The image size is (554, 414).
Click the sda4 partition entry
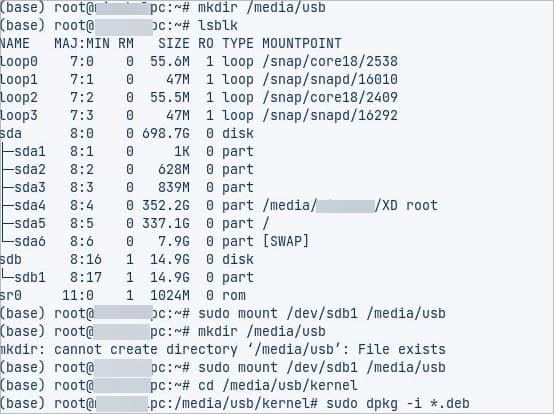point(30,206)
